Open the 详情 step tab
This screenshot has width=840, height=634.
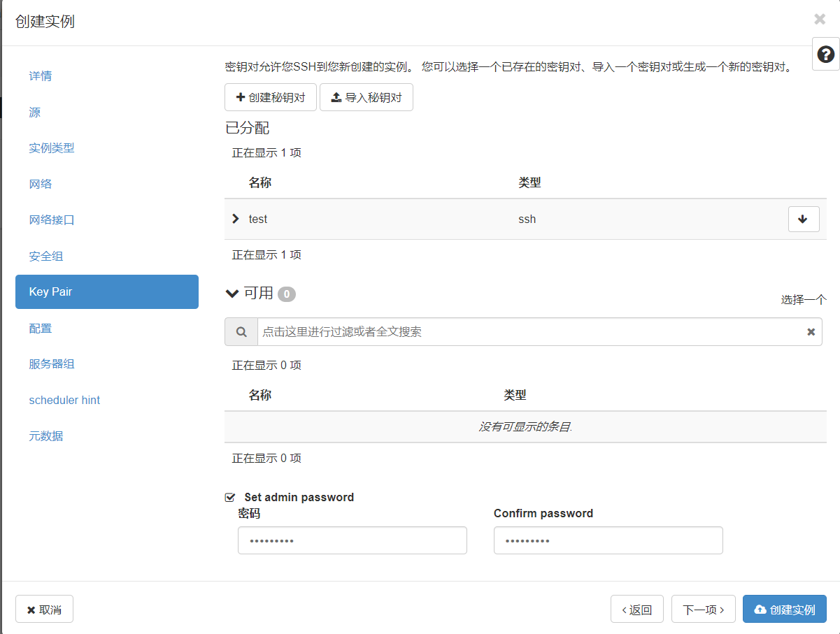tap(107, 76)
